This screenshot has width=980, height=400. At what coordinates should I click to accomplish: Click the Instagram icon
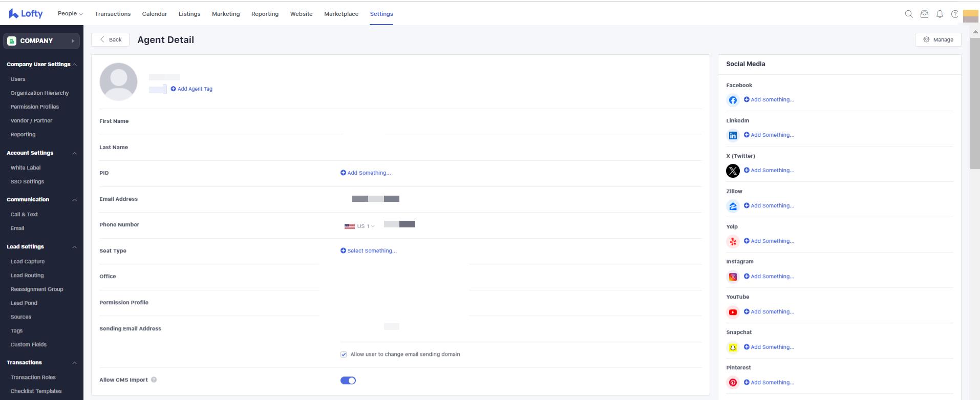click(733, 277)
